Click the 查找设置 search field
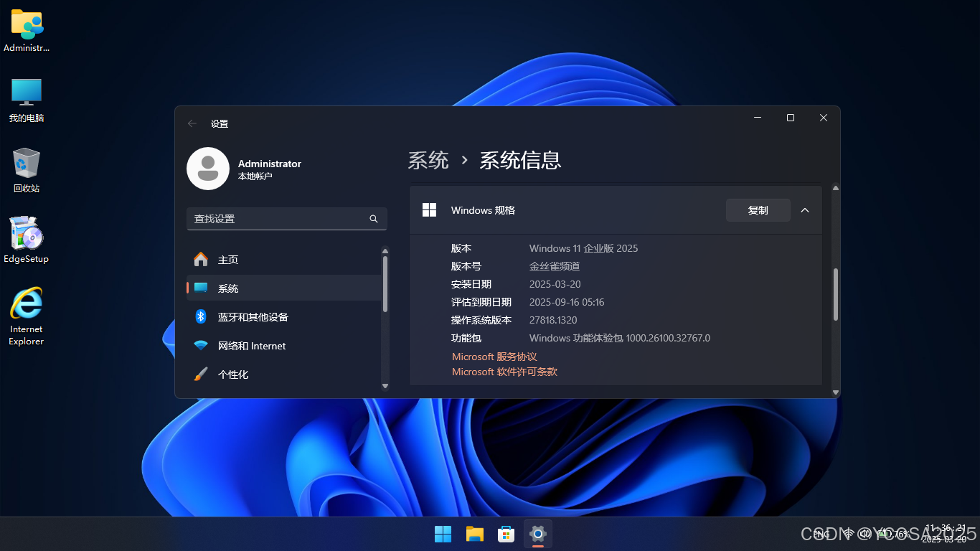 [x=287, y=219]
